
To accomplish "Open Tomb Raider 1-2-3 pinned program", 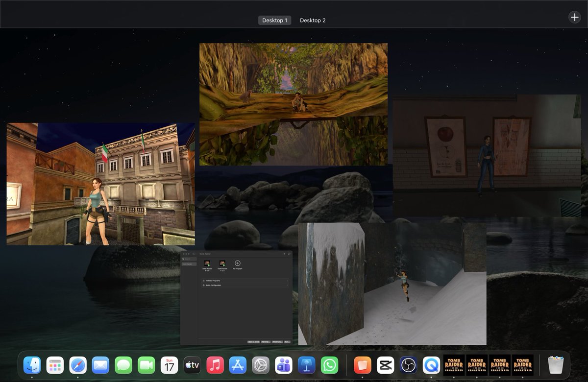I will coord(222,265).
